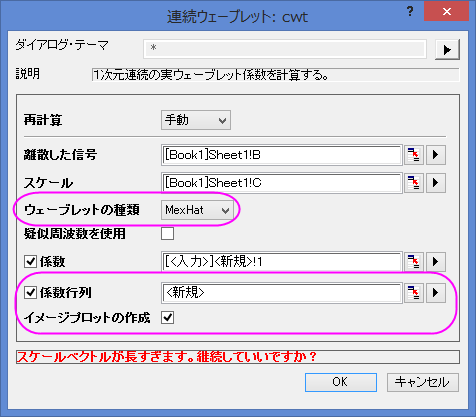The height and width of the screenshot is (417, 476).
Task: Uncheck the 係数行列 checkbox
Action: [x=30, y=293]
